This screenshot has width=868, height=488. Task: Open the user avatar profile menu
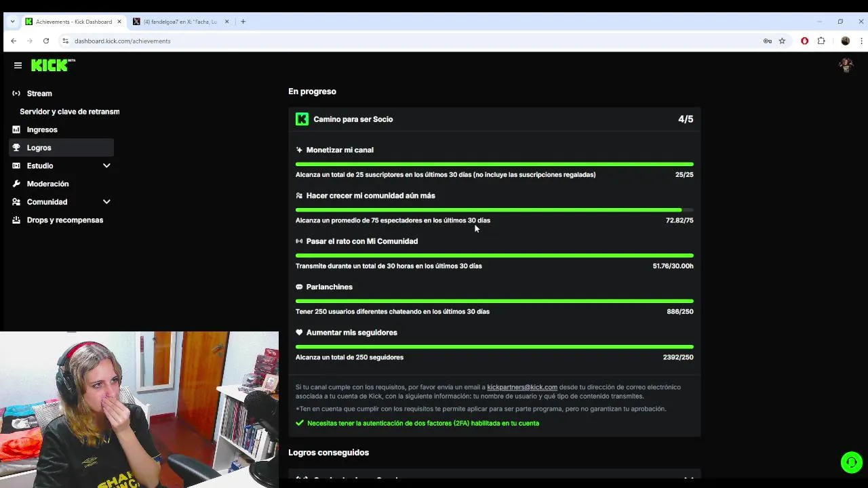point(846,66)
